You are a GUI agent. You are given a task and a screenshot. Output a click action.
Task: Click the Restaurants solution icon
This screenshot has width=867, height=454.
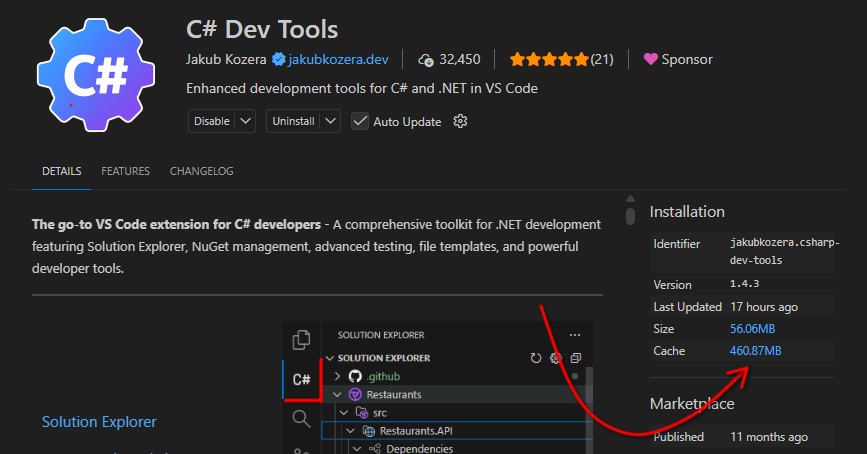(x=355, y=395)
